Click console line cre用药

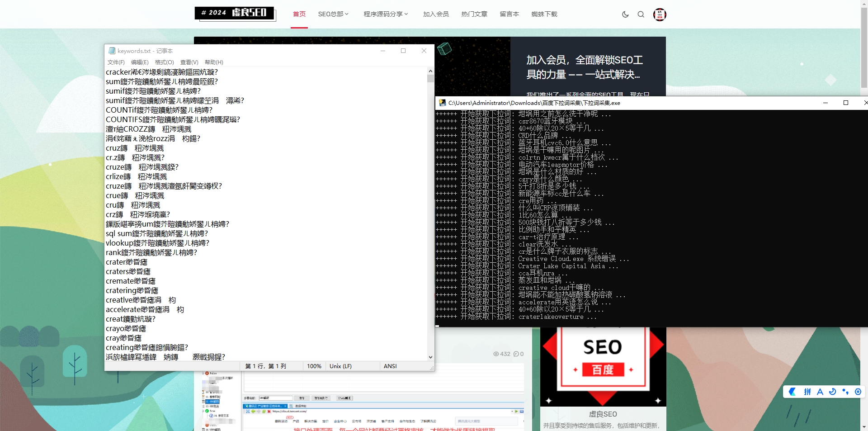pos(496,201)
